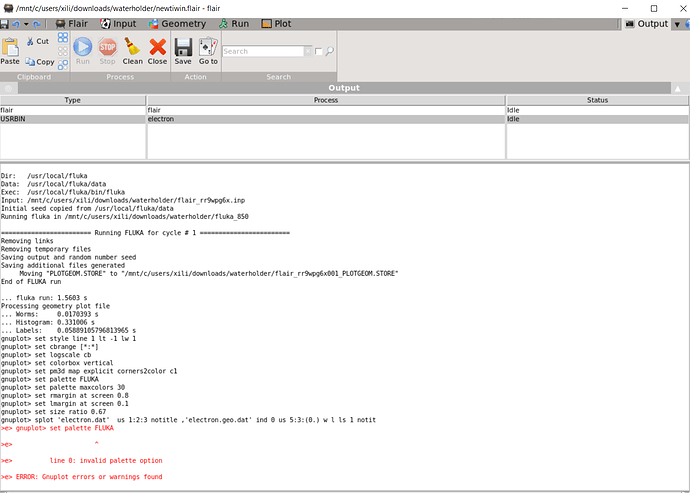Toggle the checkbox next to the search field

tap(319, 52)
